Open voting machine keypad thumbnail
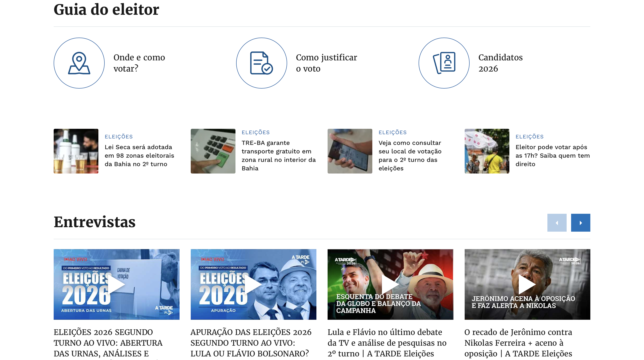The width and height of the screenshot is (644, 360). pos(213,151)
